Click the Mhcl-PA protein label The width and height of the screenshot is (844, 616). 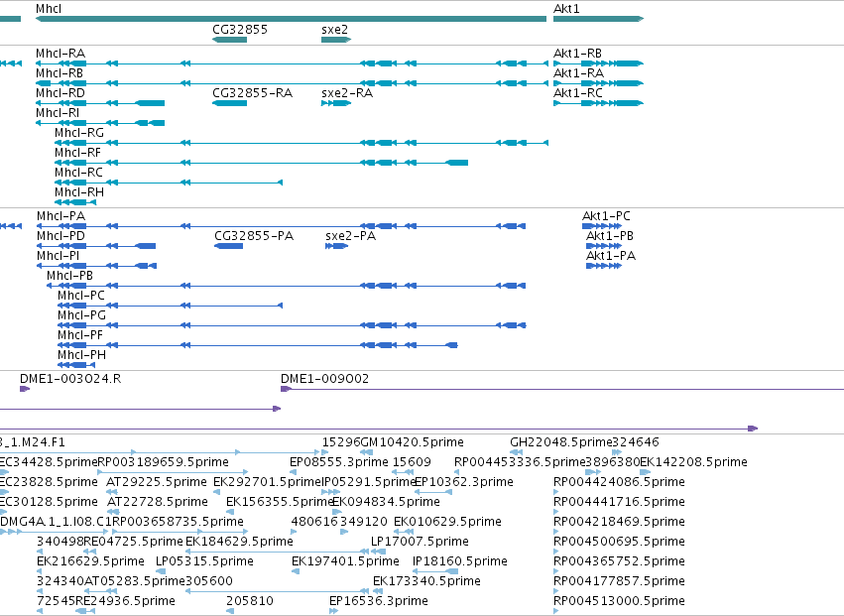[60, 216]
